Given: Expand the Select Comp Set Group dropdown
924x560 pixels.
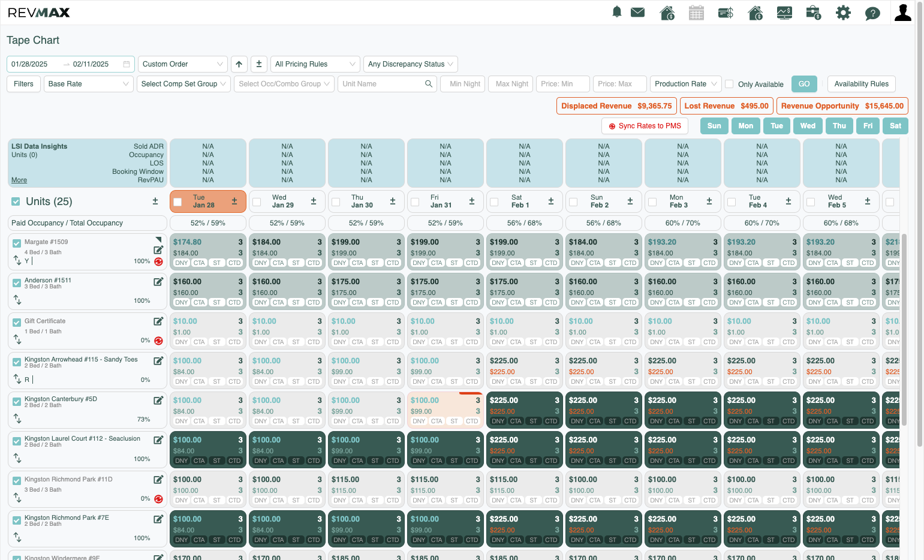Looking at the screenshot, I should (183, 84).
